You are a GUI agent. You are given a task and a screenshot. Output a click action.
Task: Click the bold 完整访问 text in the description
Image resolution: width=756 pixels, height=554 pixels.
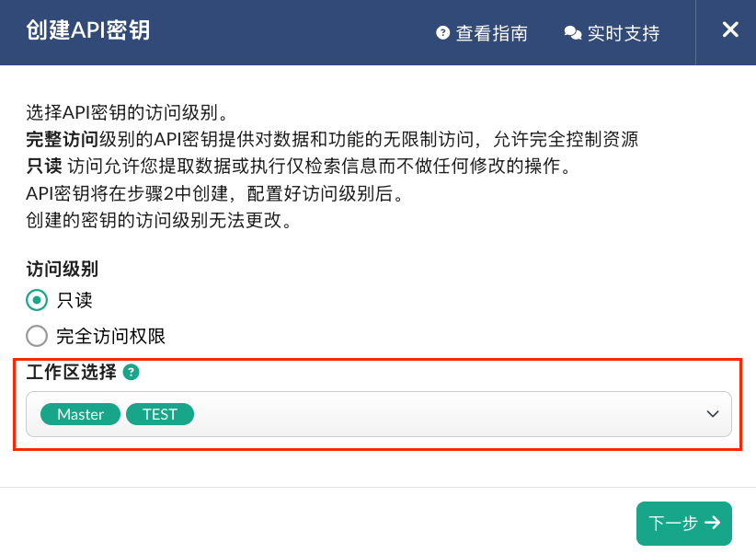(x=63, y=140)
